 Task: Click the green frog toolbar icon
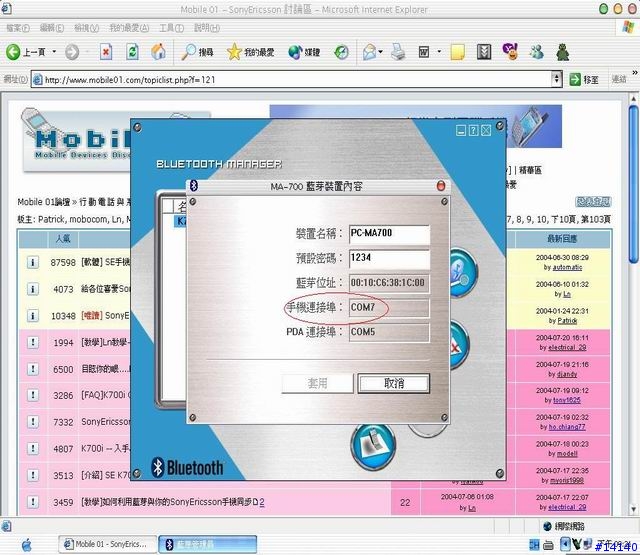[x=563, y=52]
